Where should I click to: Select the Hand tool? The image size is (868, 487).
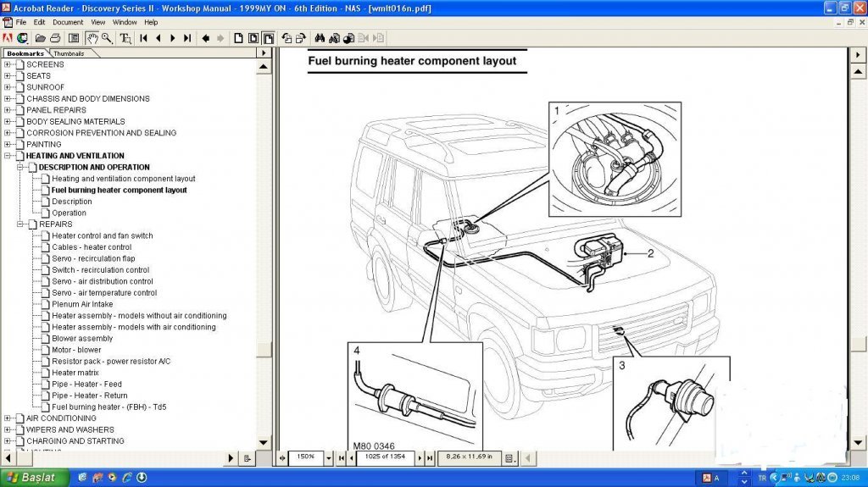[92, 38]
